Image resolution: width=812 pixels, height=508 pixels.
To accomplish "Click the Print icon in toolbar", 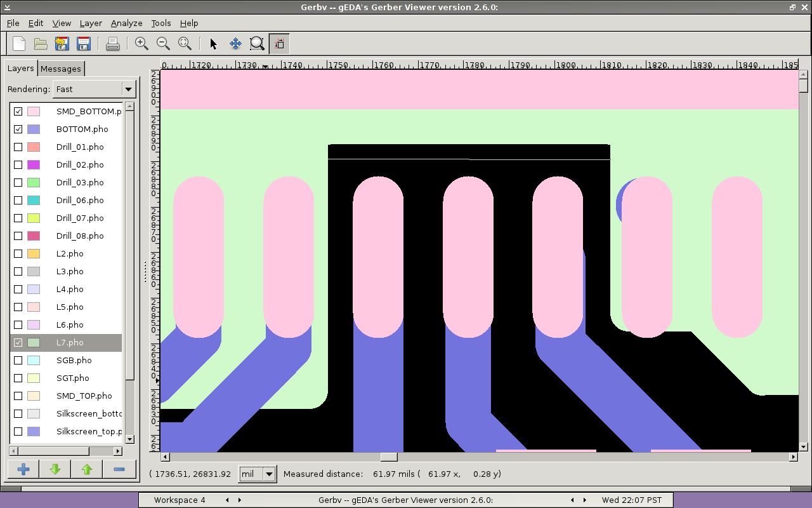I will (112, 43).
